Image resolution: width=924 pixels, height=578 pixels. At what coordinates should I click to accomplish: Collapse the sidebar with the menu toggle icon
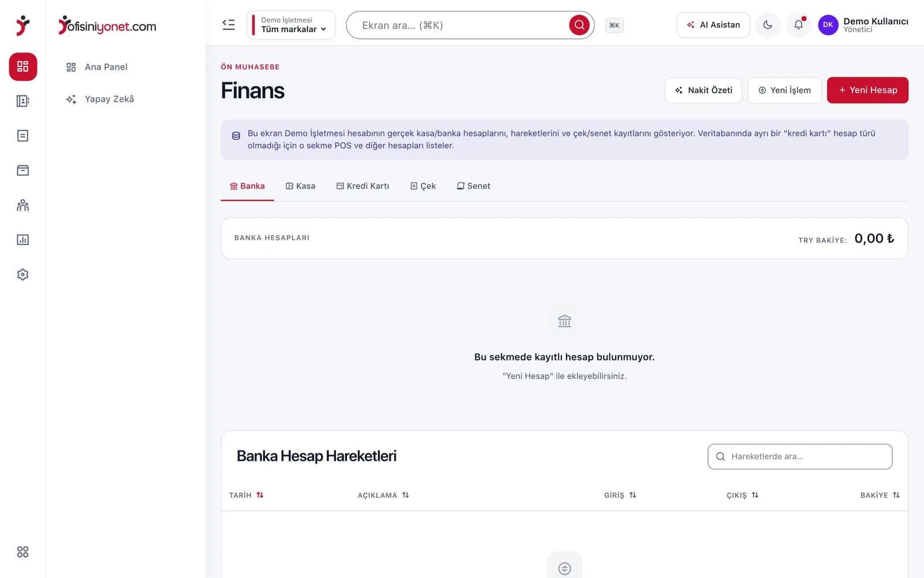229,25
